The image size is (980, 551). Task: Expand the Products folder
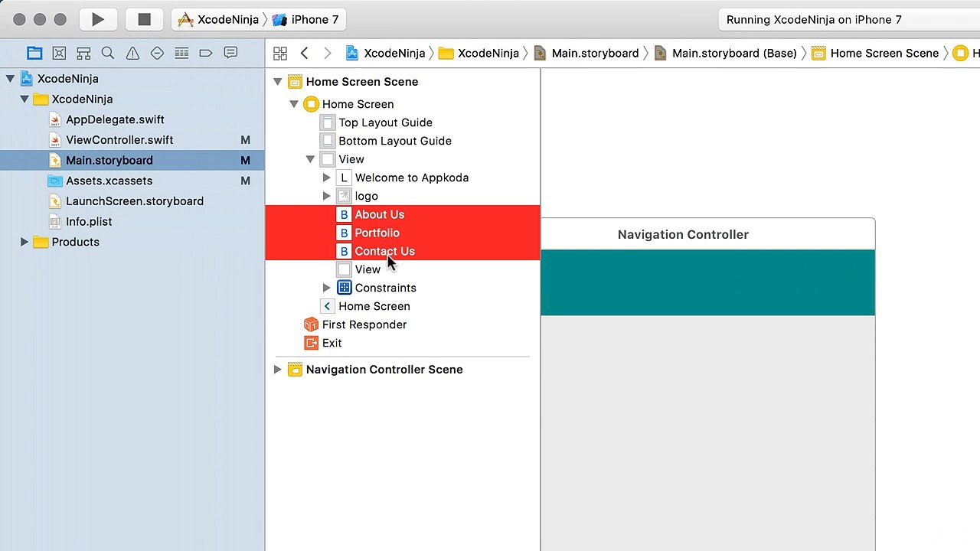[24, 242]
